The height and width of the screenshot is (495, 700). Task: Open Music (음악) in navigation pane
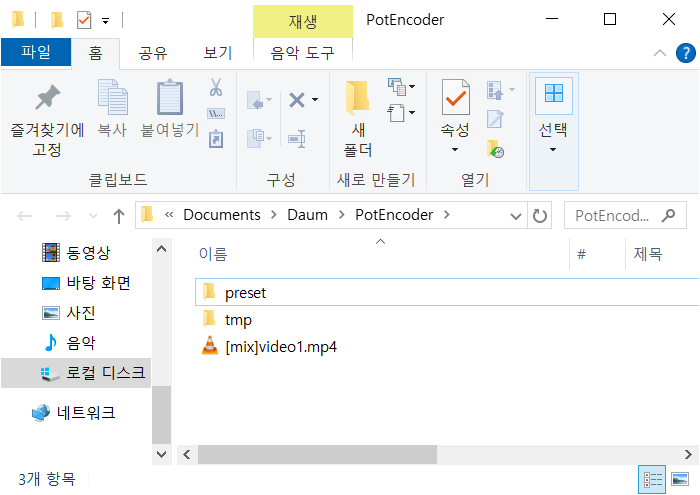(68, 342)
